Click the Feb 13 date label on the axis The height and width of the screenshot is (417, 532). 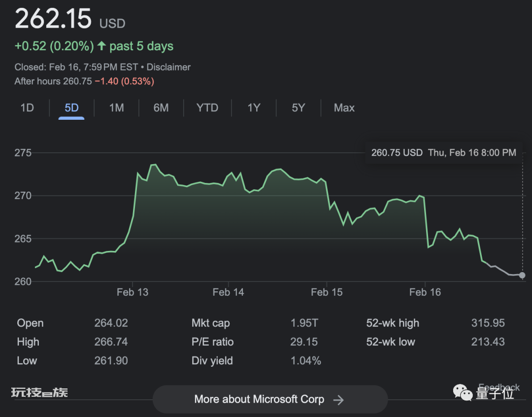[133, 292]
